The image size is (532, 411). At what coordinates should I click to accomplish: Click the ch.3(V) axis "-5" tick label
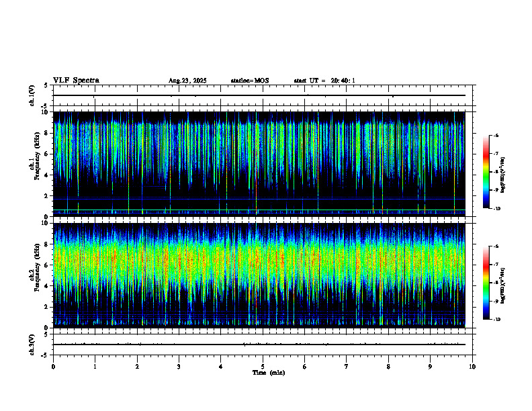45,355
